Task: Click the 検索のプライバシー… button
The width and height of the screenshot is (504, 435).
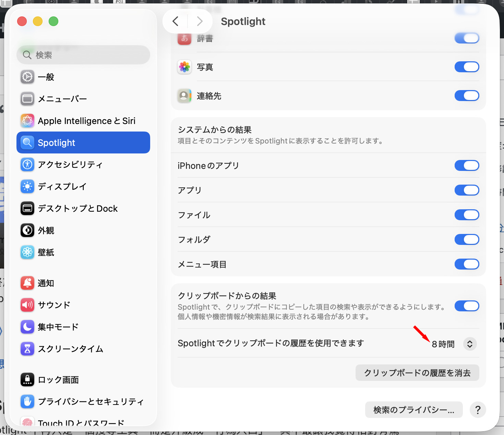Action: pos(413,410)
